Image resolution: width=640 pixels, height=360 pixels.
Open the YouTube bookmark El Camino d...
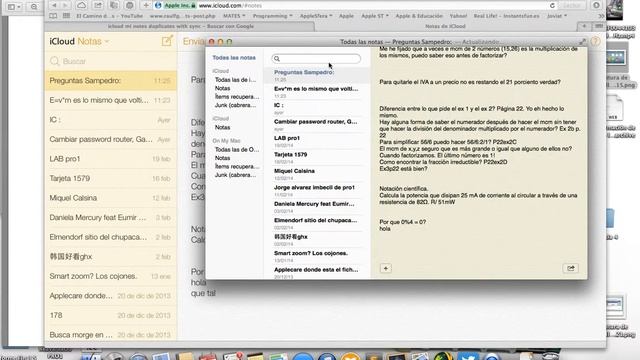point(109,16)
